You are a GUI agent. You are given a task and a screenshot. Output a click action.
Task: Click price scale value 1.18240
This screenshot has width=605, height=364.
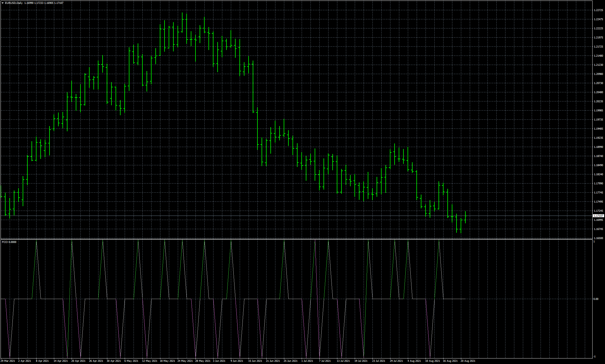(598, 174)
